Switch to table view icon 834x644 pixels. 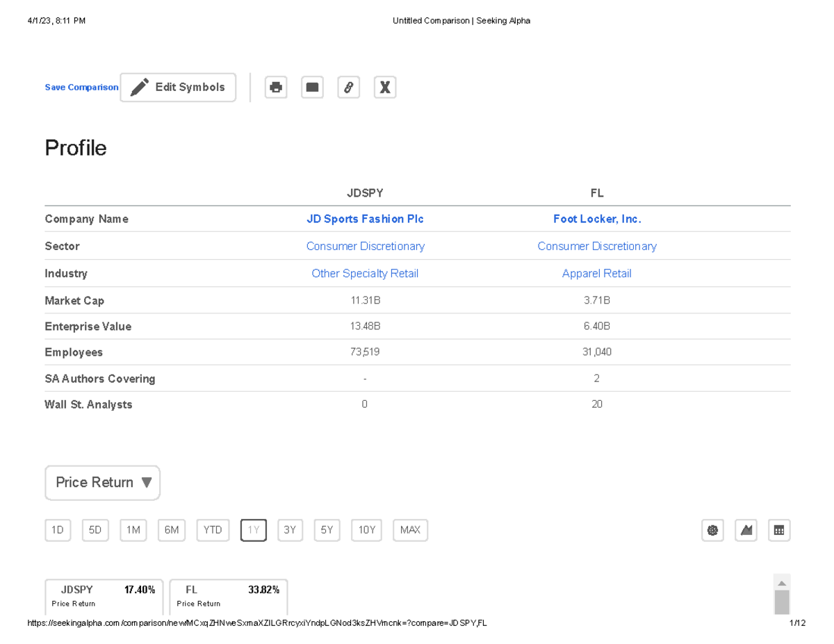pyautogui.click(x=779, y=531)
